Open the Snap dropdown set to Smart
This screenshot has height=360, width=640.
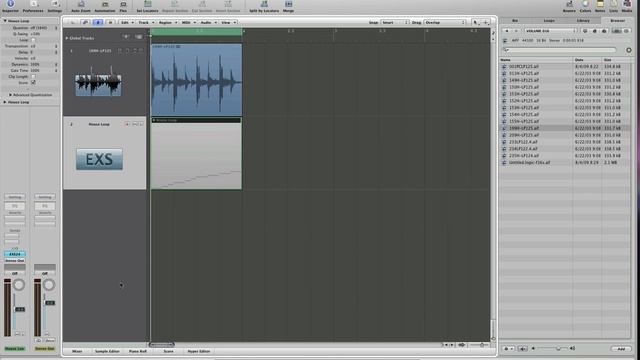point(395,22)
